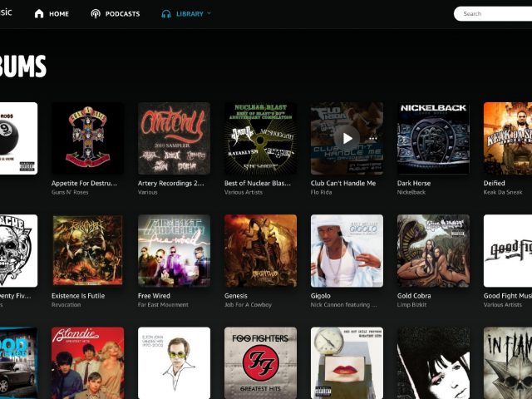Click the Search input field
The width and height of the screenshot is (532, 399).
click(x=493, y=14)
